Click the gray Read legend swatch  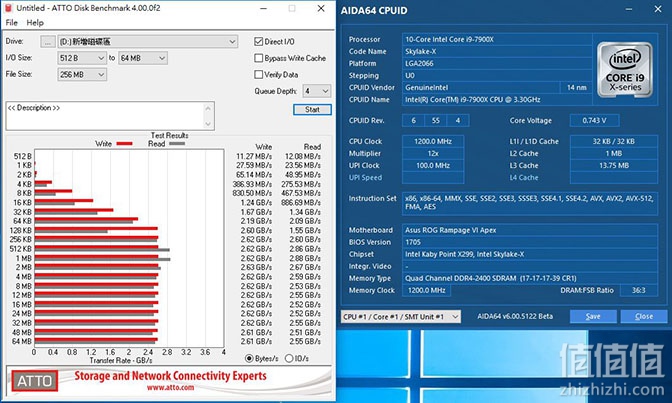click(x=177, y=144)
